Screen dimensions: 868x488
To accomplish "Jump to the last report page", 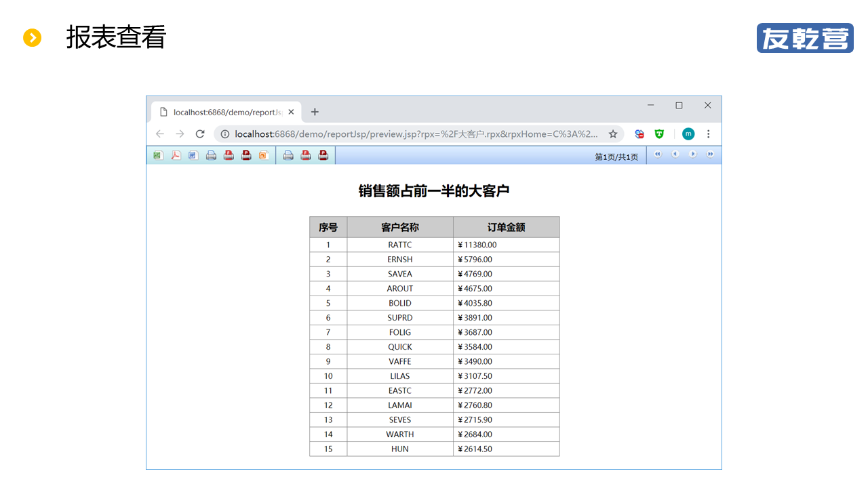I will 710,155.
